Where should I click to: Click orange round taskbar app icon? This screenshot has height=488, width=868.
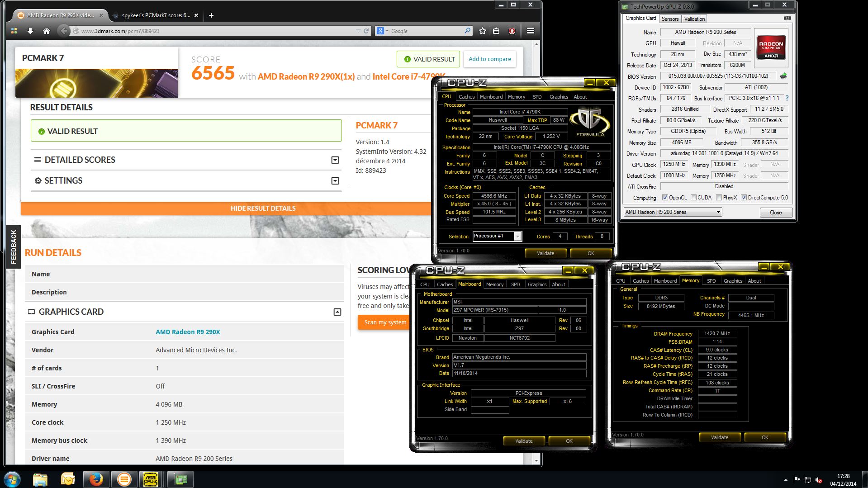[124, 479]
